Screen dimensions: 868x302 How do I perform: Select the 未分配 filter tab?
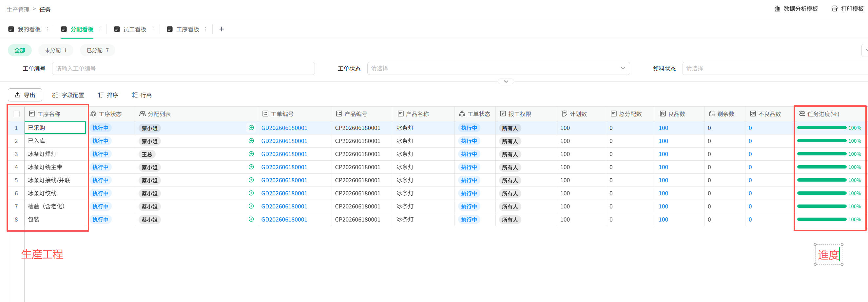(x=56, y=50)
